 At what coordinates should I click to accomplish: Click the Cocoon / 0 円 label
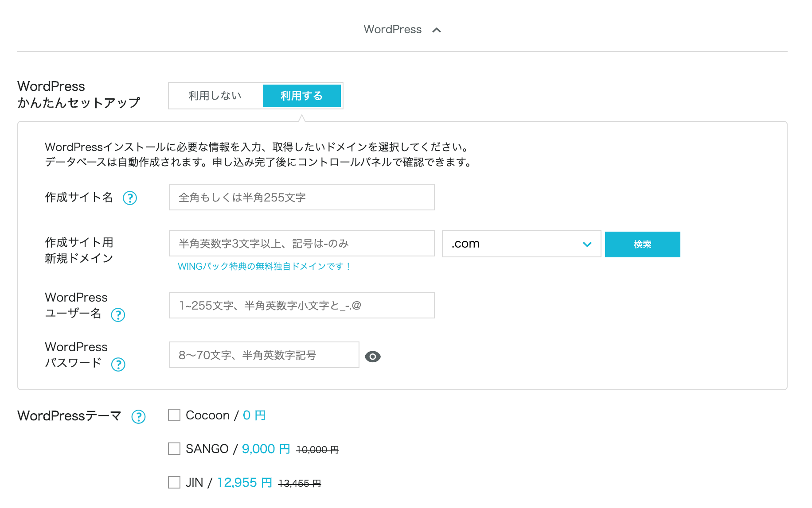point(225,415)
